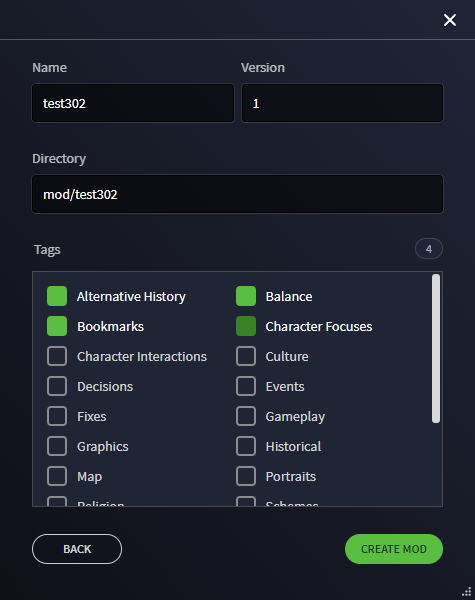Click the Create Mod button
This screenshot has width=475, height=600.
click(394, 549)
